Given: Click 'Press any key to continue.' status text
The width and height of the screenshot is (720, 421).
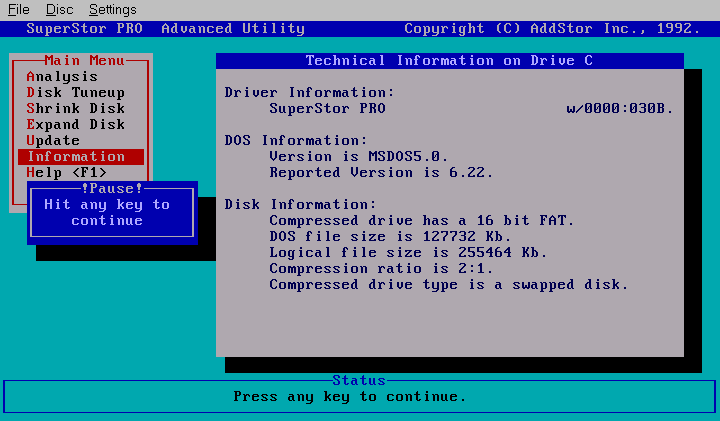Looking at the screenshot, I should click(350, 396).
